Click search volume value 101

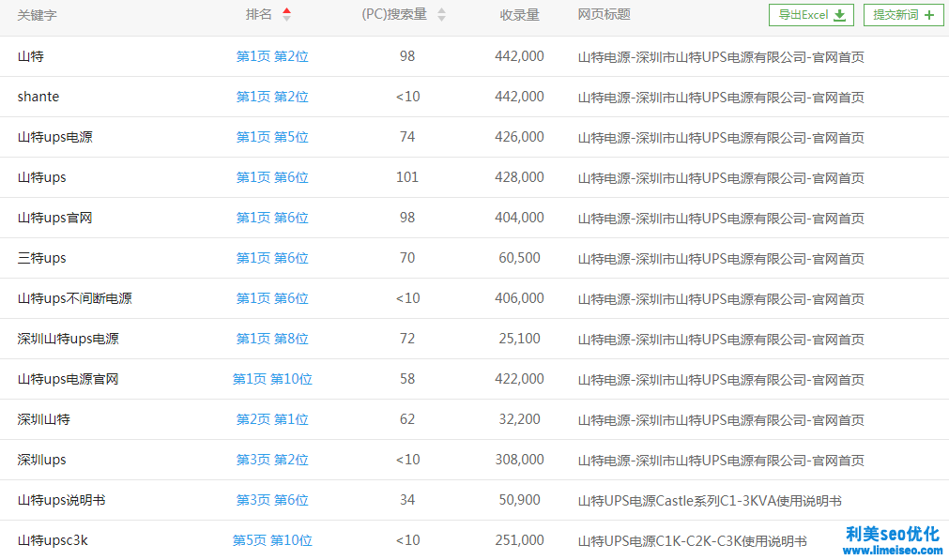(x=407, y=177)
